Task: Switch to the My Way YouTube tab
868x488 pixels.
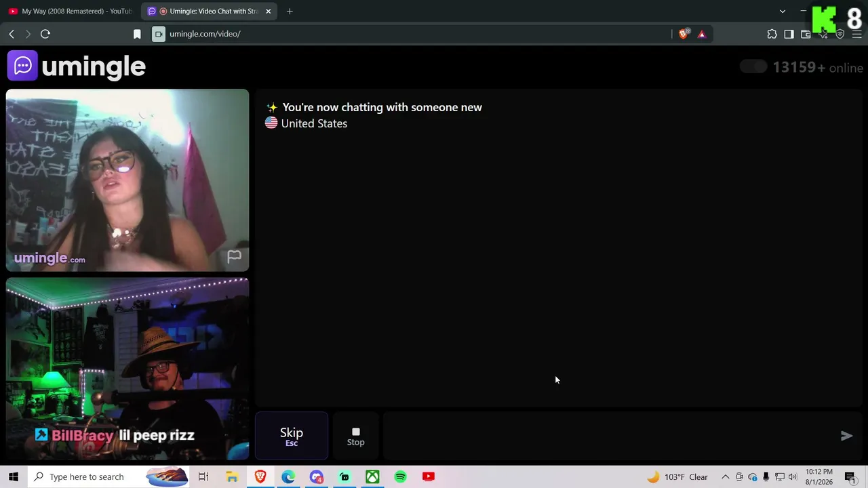Action: (70, 12)
